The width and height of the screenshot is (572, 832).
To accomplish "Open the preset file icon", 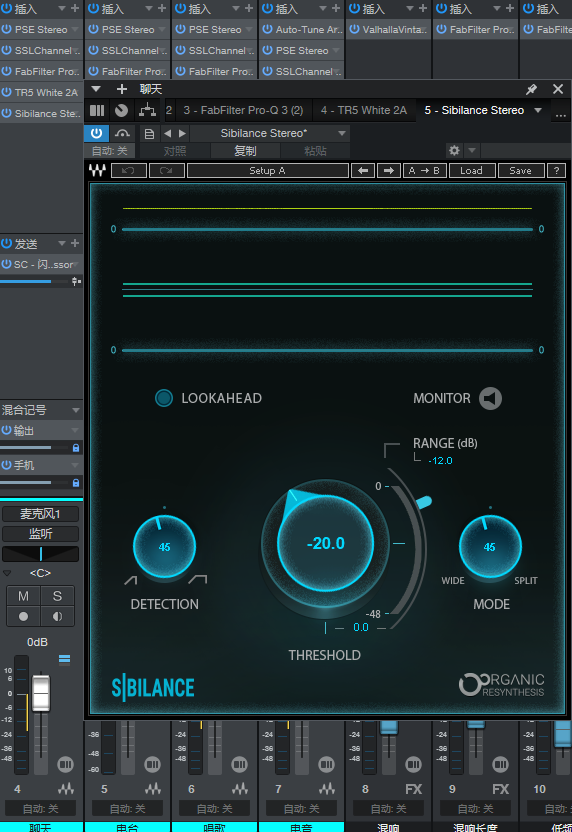I will coord(150,134).
